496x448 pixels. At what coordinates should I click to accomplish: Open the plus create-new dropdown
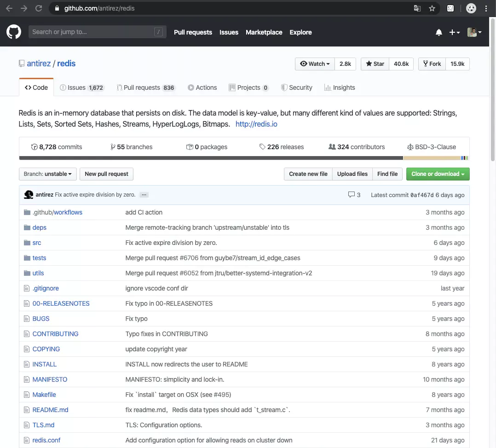click(x=454, y=32)
